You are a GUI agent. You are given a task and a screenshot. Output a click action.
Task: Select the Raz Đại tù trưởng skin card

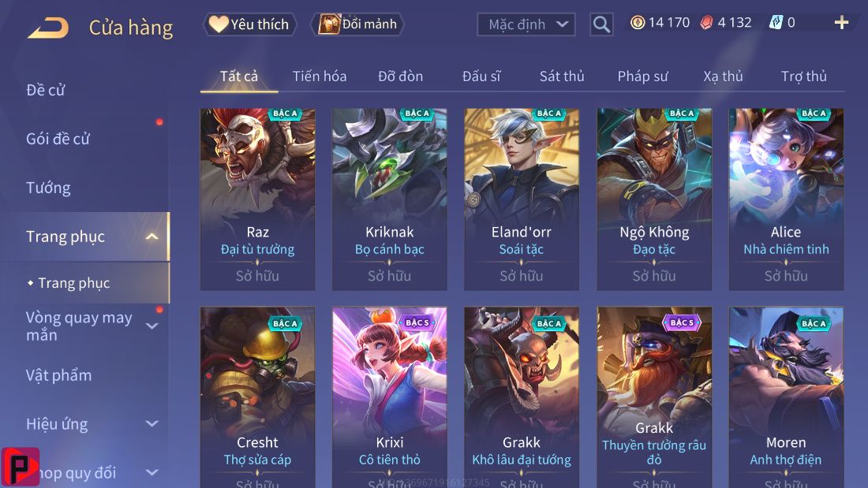tap(257, 199)
